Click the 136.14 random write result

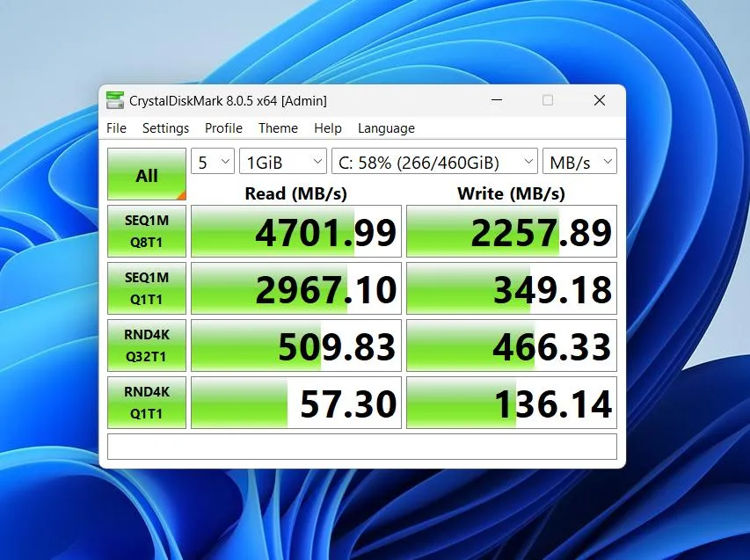pos(512,403)
